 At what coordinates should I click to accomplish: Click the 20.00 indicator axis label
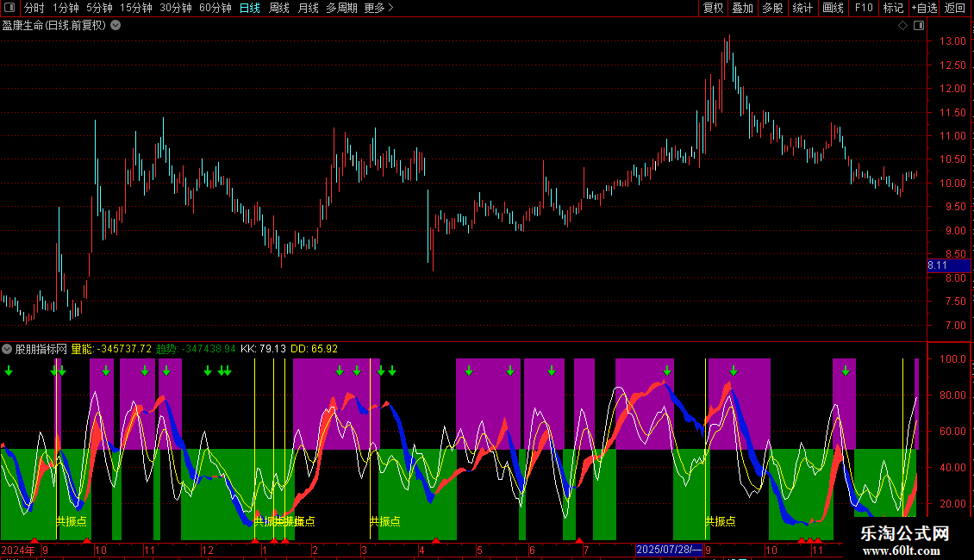tap(952, 503)
